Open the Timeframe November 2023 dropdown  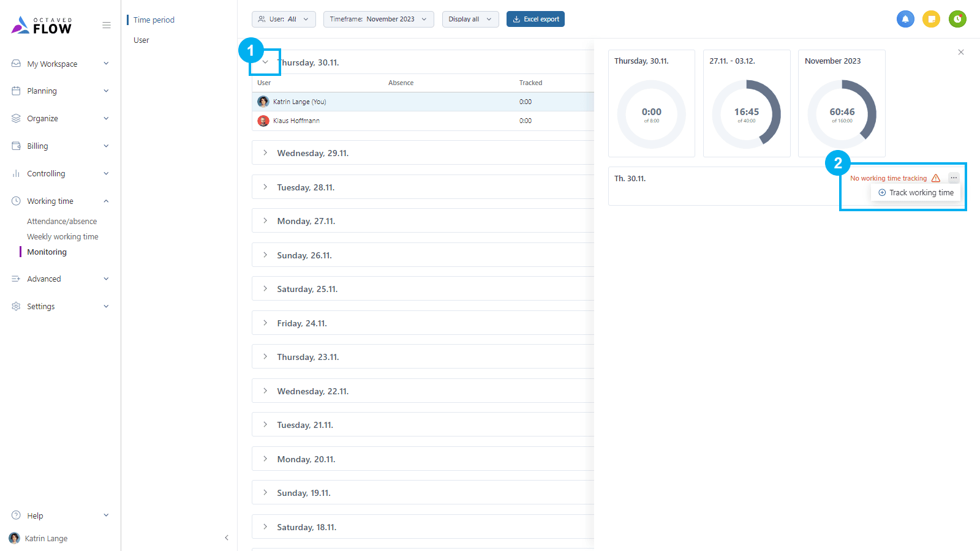point(378,19)
